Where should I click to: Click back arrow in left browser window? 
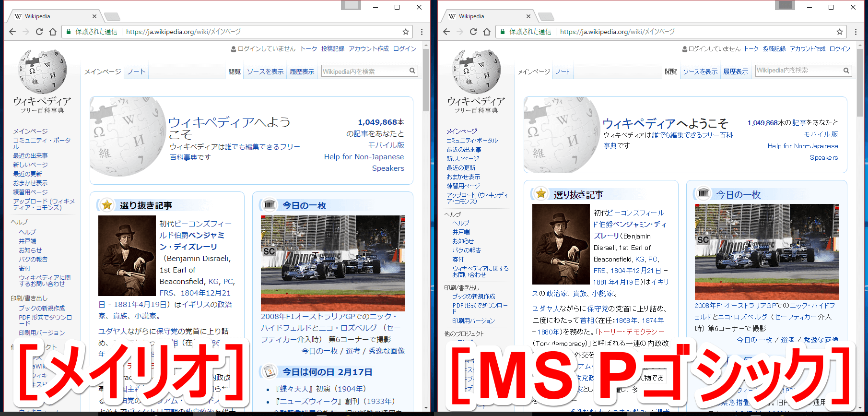click(12, 32)
